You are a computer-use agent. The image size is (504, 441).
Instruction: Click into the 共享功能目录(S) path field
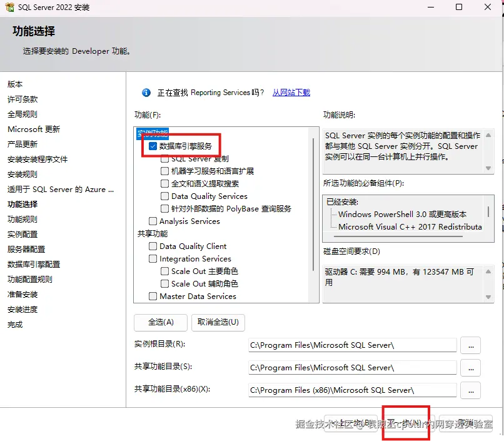pos(352,368)
